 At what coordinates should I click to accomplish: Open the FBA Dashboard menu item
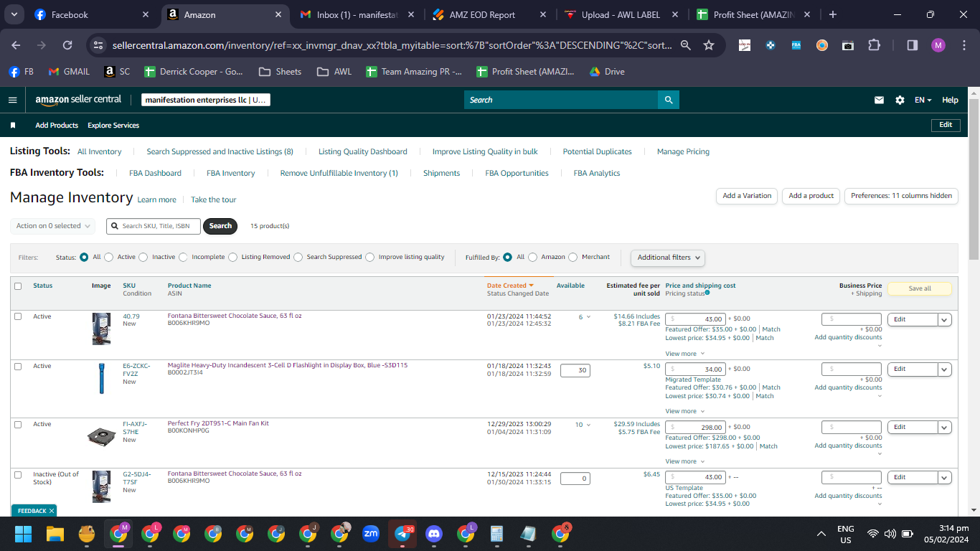(155, 173)
